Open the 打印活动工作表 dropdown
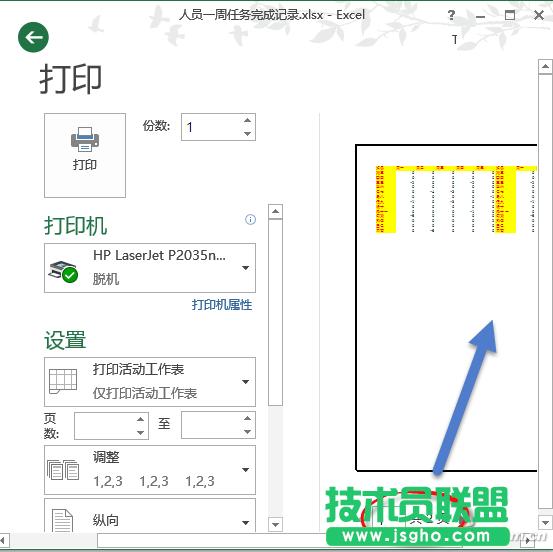This screenshot has height=552, width=553. click(x=150, y=382)
